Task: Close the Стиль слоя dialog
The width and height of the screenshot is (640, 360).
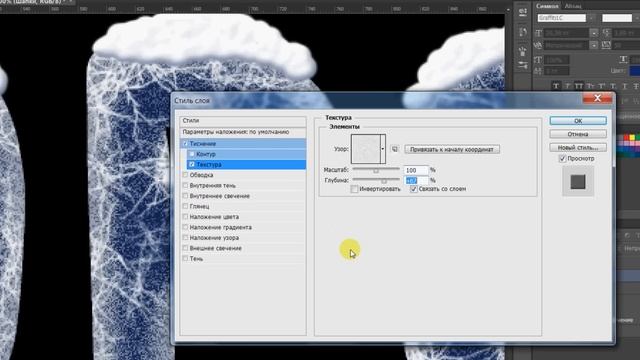Action: coord(598,98)
